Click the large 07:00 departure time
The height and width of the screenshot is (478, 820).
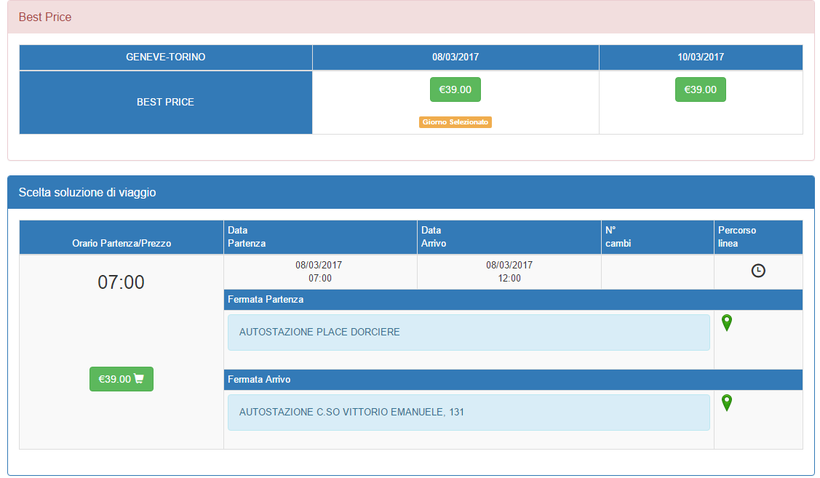tap(121, 283)
